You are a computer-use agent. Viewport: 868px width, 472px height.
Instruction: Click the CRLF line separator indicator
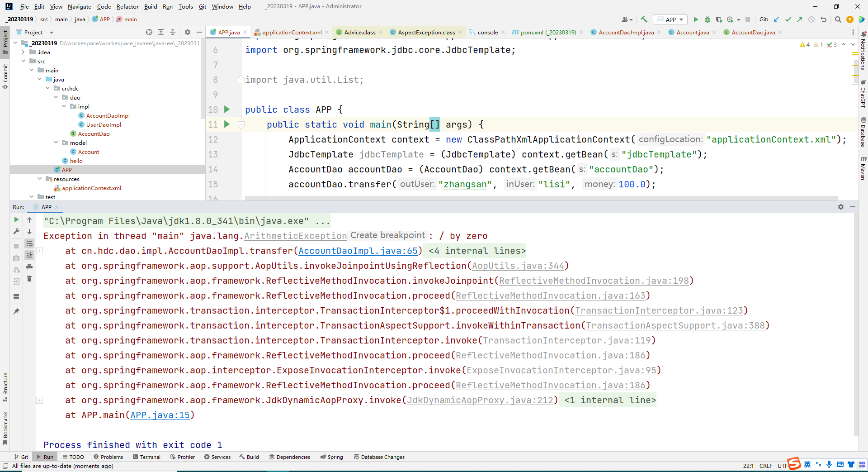tap(766, 466)
